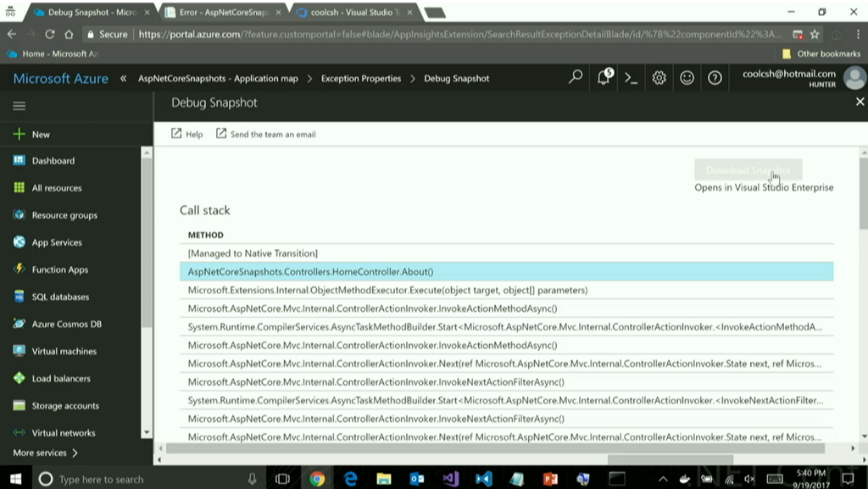Open the Azure portal search icon

coord(576,77)
